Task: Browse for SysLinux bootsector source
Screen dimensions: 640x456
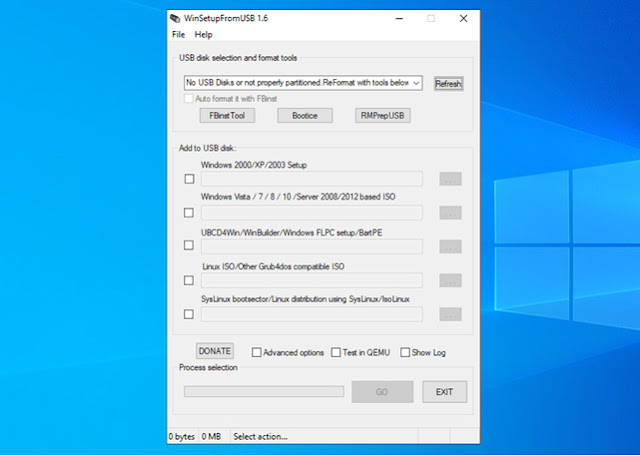Action: tap(450, 314)
